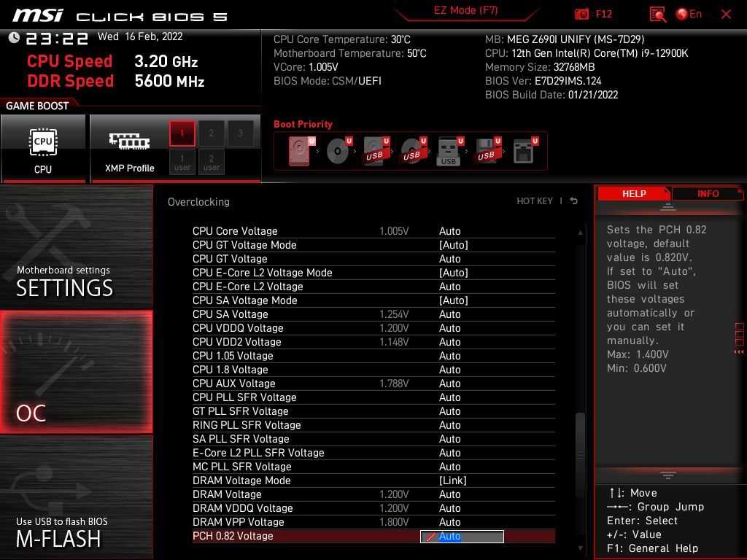Click the HOT KEY label
Image resolution: width=747 pixels, height=560 pixels.
click(535, 201)
